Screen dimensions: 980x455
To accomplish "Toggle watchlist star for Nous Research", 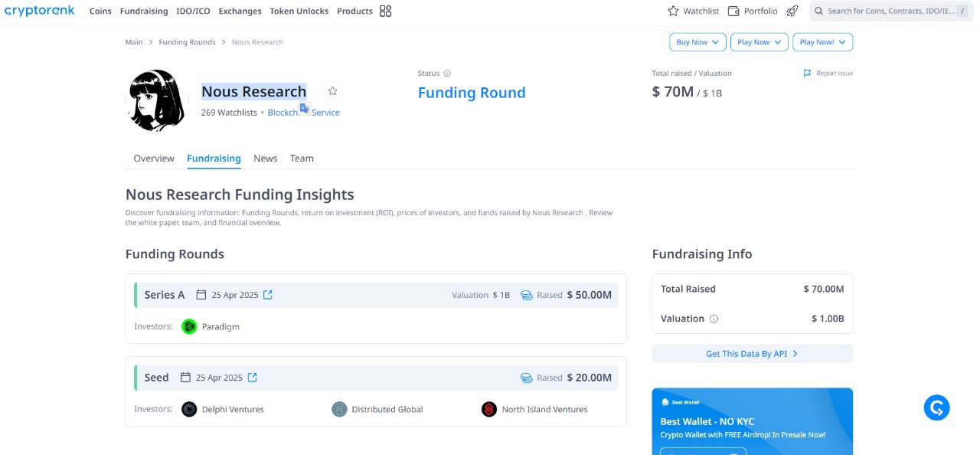I will [332, 91].
